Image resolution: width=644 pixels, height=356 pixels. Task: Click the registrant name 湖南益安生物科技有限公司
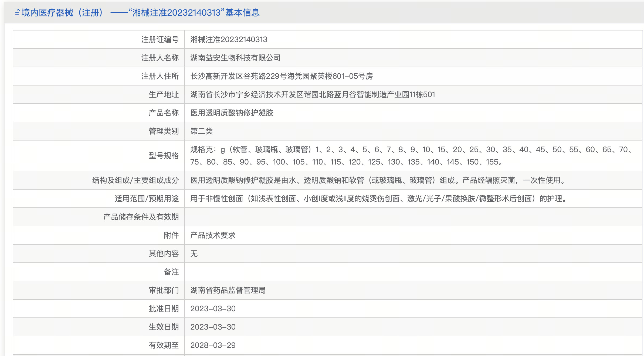[x=235, y=58]
